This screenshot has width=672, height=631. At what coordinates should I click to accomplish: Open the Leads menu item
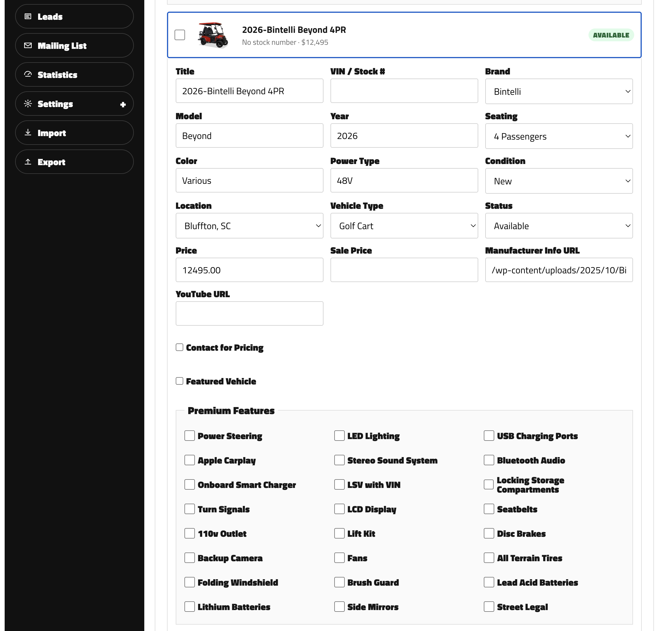74,16
